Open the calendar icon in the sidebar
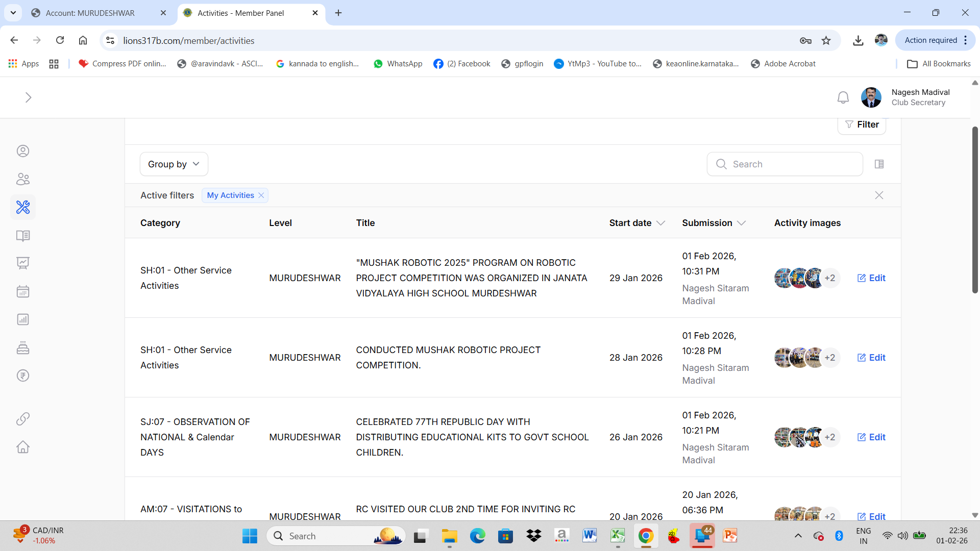 22,291
